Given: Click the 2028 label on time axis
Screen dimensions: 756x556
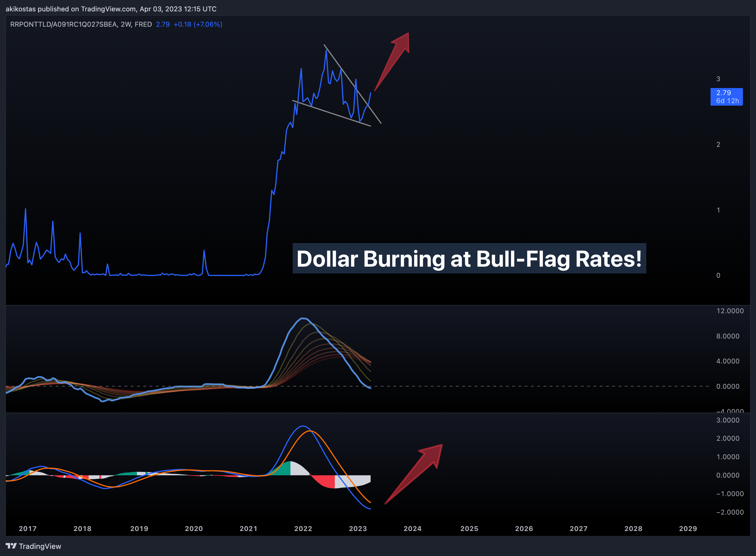Looking at the screenshot, I should coord(634,528).
